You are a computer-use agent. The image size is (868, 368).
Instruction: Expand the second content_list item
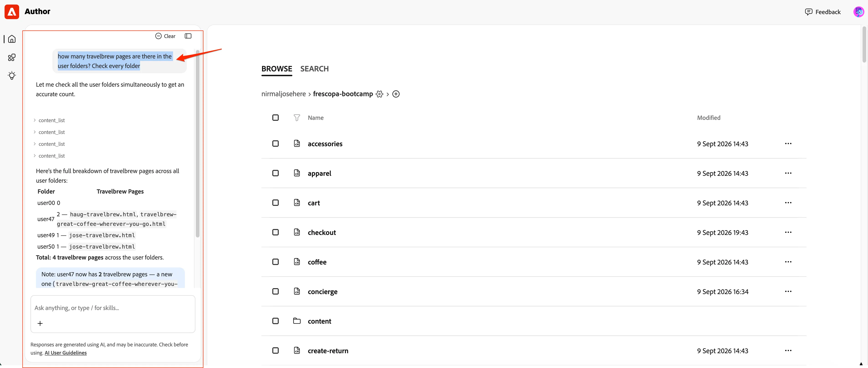(49, 132)
